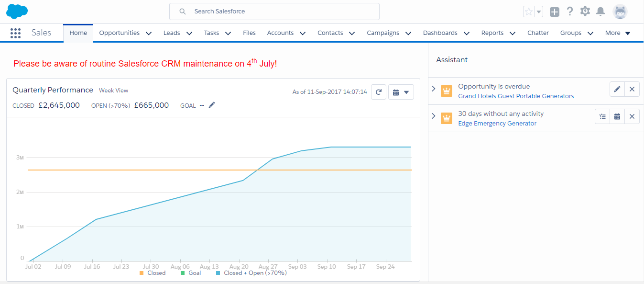
Task: Open the Help question mark icon
Action: [570, 11]
